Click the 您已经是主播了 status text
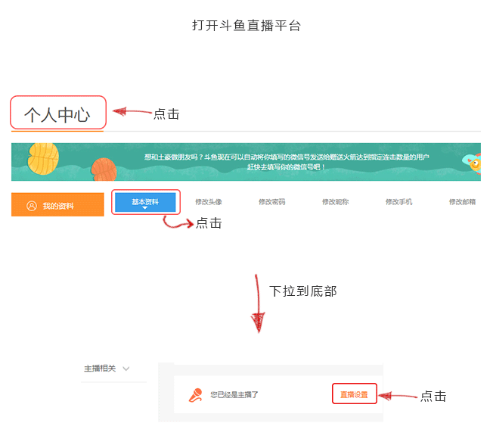Image resolution: width=493 pixels, height=448 pixels. 234,394
